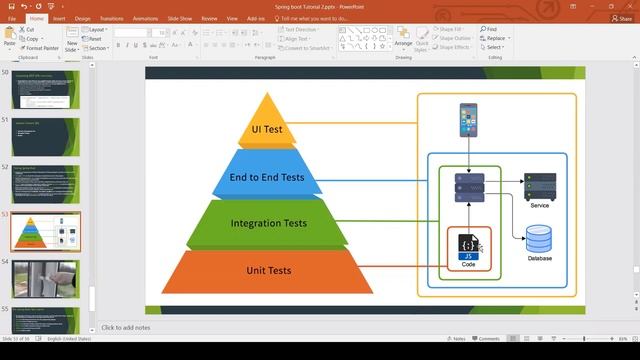
Task: Open Quick Styles gallery
Action: tap(422, 39)
